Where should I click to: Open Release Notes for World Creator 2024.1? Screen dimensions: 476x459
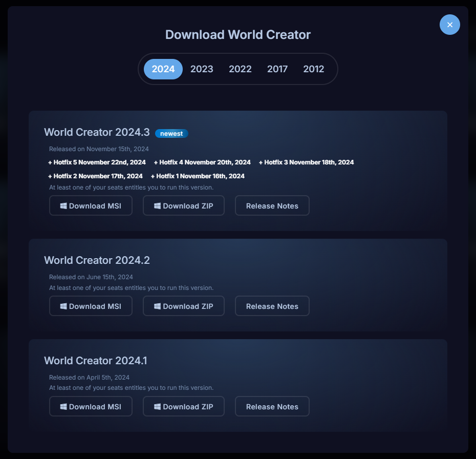point(272,406)
